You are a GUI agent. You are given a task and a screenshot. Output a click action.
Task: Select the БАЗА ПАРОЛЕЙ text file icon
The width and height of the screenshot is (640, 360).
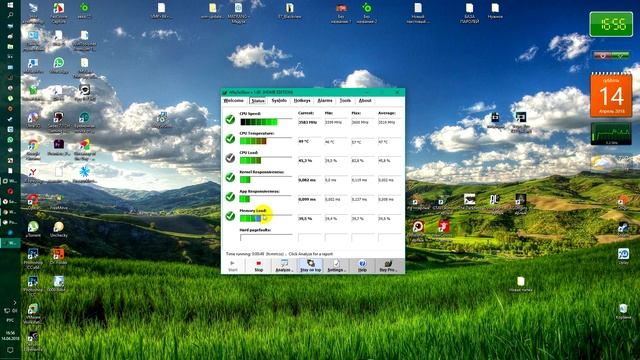pos(469,13)
